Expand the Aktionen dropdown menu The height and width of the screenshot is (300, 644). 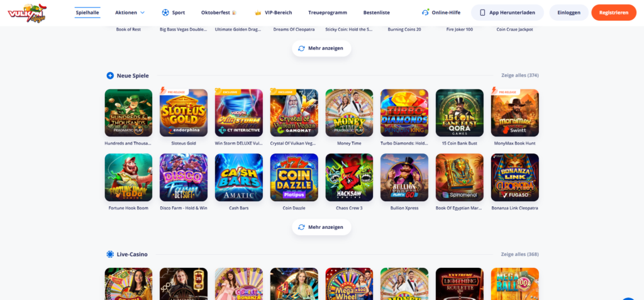[130, 13]
